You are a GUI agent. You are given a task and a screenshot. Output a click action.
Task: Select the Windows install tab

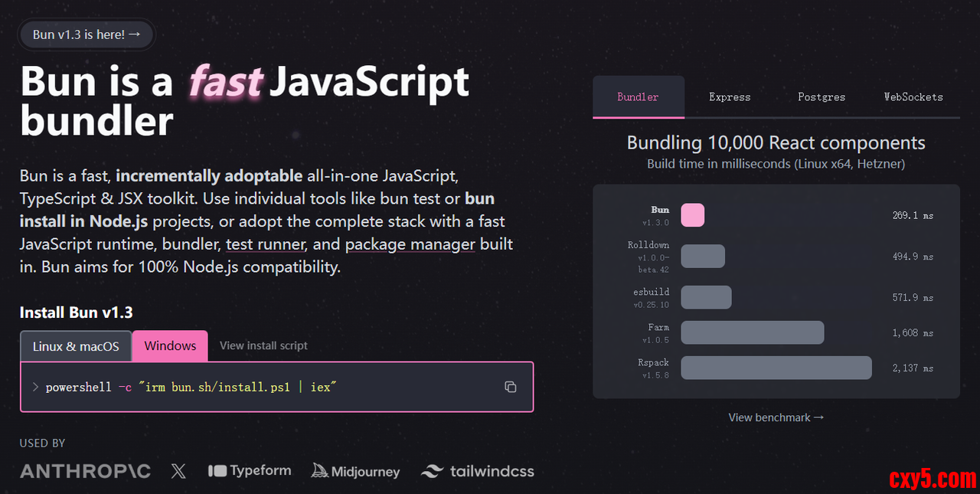170,346
